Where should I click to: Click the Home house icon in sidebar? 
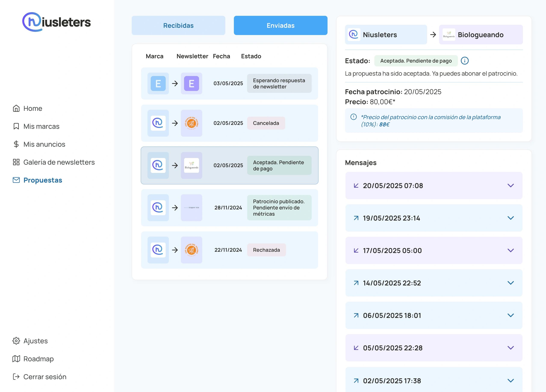[x=16, y=108]
